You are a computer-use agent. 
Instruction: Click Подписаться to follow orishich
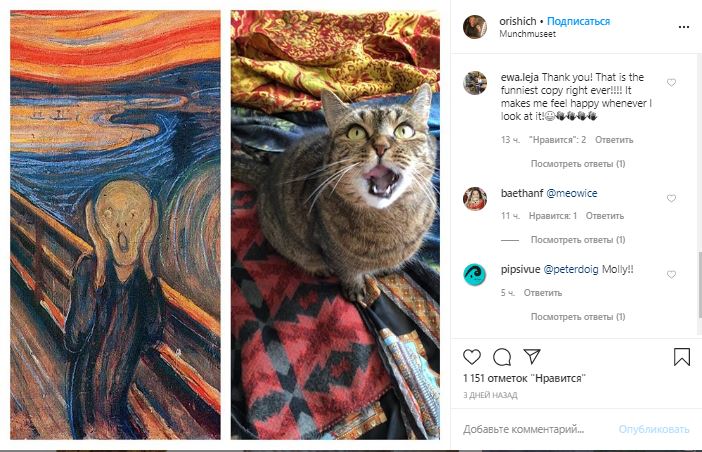(x=580, y=21)
